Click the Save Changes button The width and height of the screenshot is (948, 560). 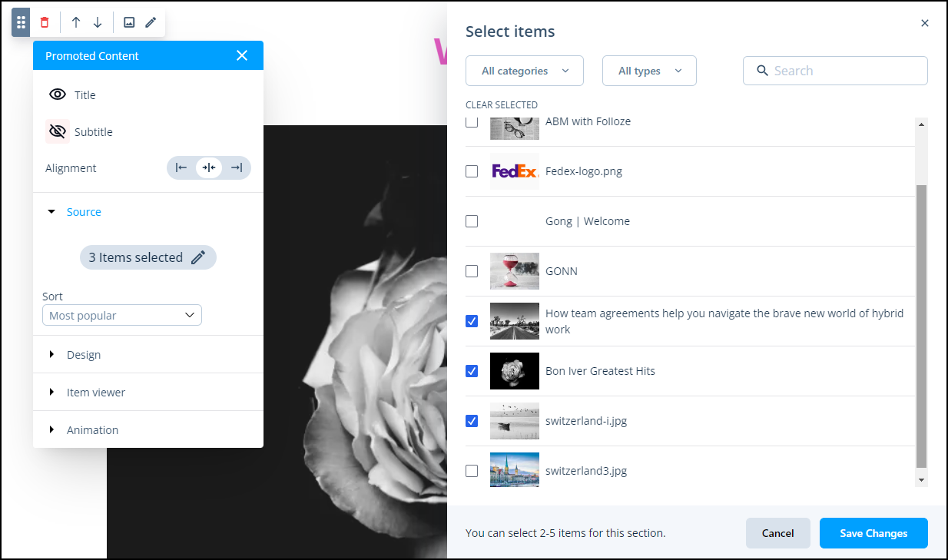click(873, 533)
